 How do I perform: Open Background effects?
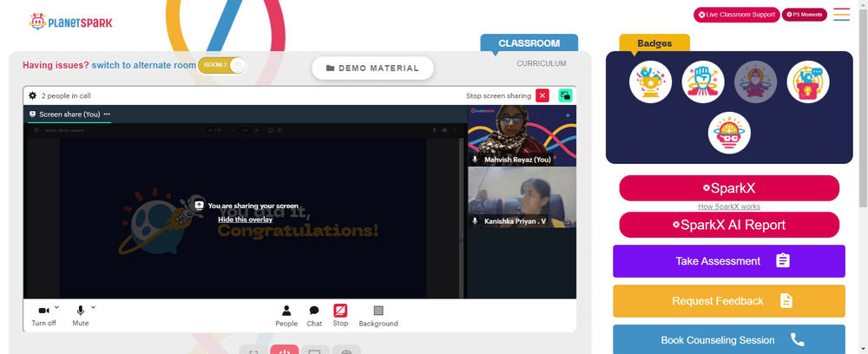coord(378,316)
